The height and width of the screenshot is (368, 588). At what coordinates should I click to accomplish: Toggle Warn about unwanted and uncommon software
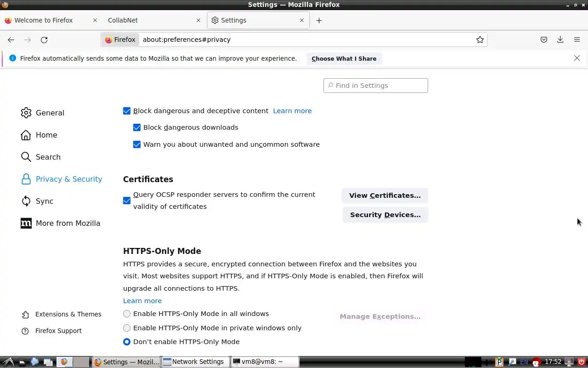pos(137,144)
